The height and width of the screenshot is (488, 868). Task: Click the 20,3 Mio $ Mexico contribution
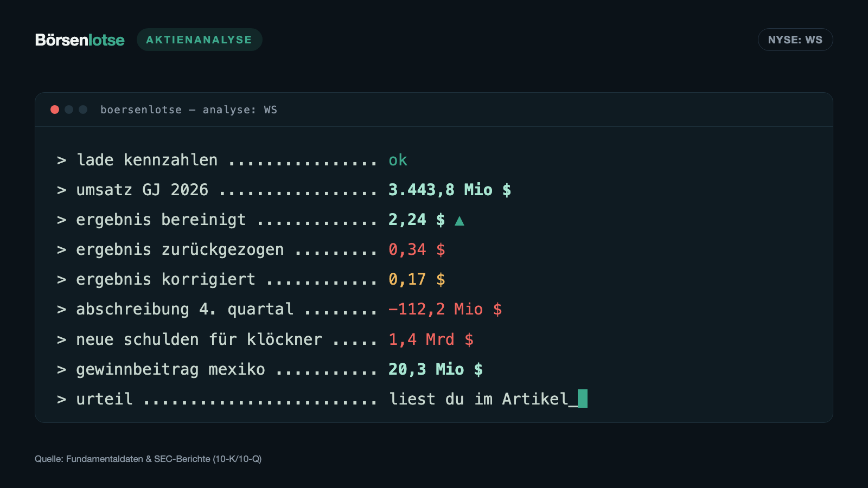(436, 369)
